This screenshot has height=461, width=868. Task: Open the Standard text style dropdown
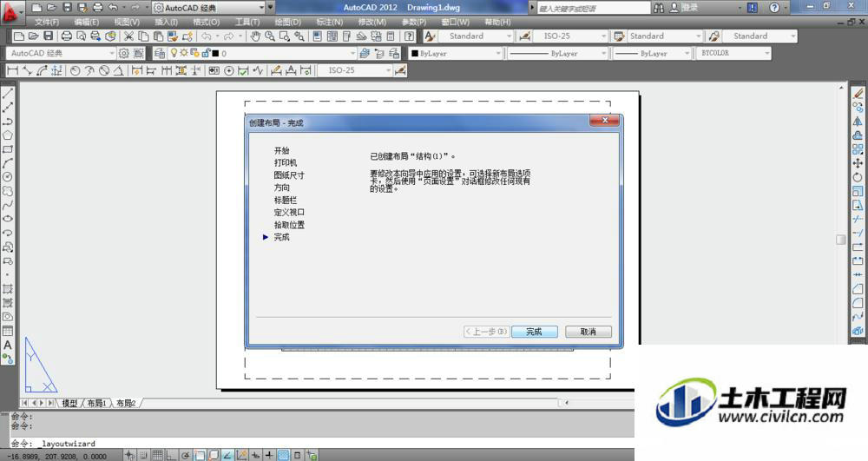coord(476,36)
